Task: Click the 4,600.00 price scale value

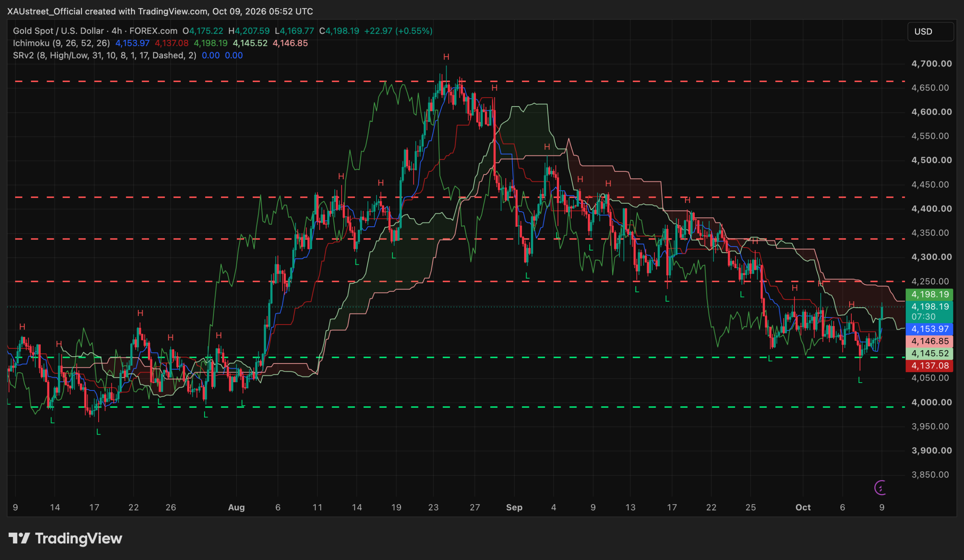Action: (932, 112)
